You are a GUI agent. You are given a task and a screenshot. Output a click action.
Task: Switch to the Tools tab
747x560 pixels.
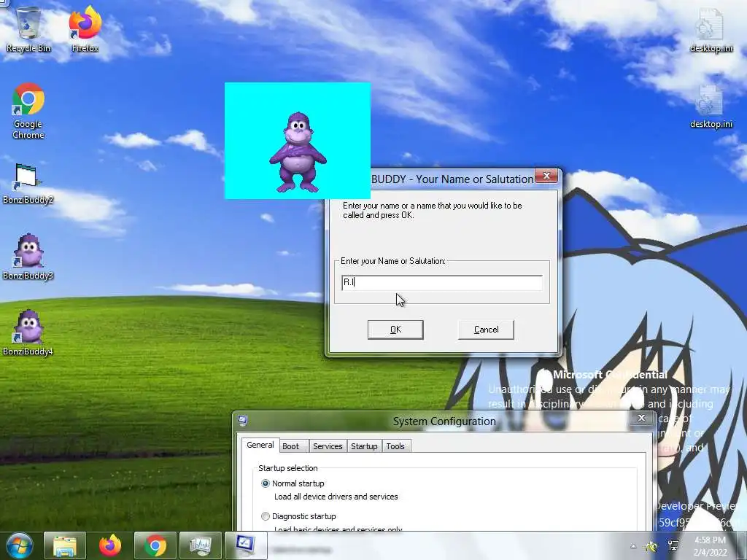[x=395, y=446]
